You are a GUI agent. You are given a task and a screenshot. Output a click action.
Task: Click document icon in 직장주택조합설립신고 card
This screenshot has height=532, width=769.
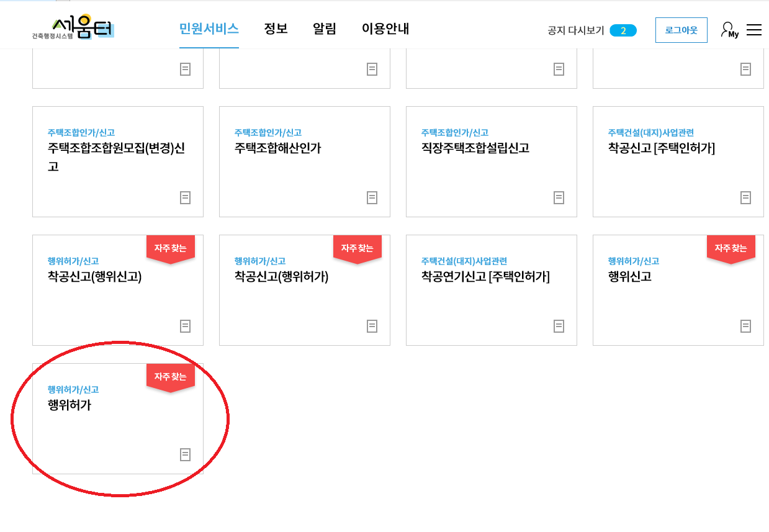point(559,197)
